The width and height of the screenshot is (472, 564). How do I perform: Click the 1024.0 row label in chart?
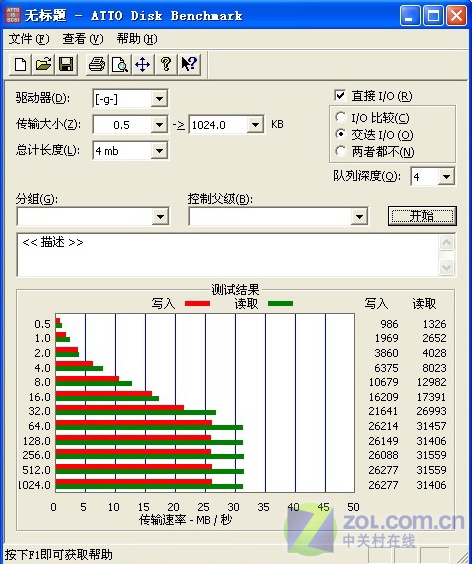click(35, 485)
